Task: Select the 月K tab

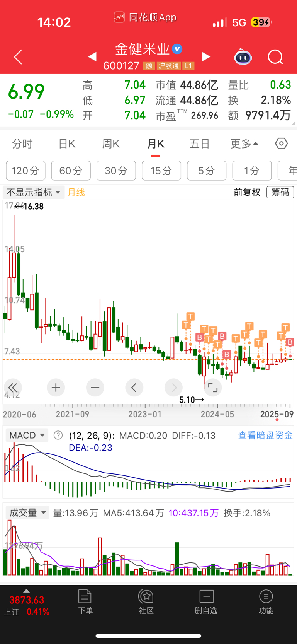Action: [x=156, y=144]
